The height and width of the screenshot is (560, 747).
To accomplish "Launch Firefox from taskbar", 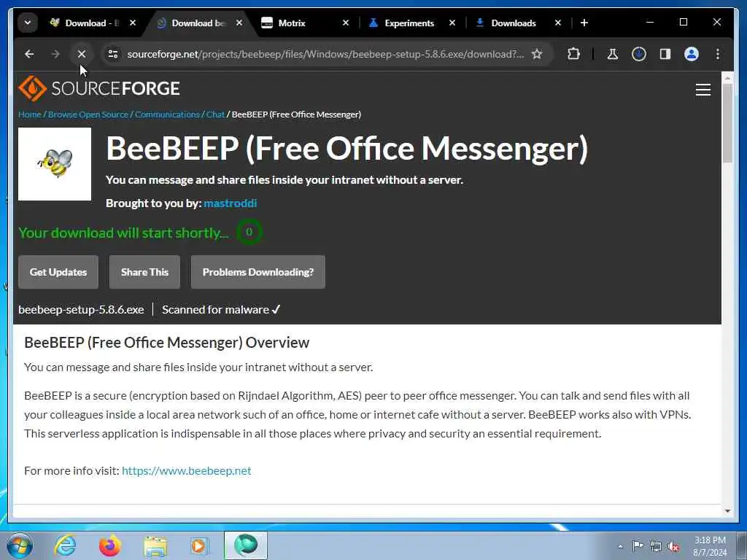I will tap(110, 545).
